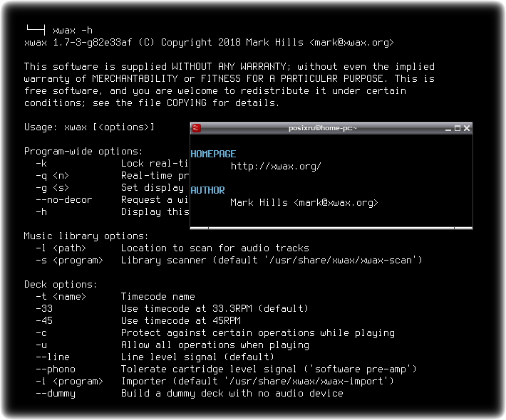Viewport: 506px width, 420px height.
Task: Click the '/usr/share/xwax/xwax-scan' path text
Action: coord(341,260)
